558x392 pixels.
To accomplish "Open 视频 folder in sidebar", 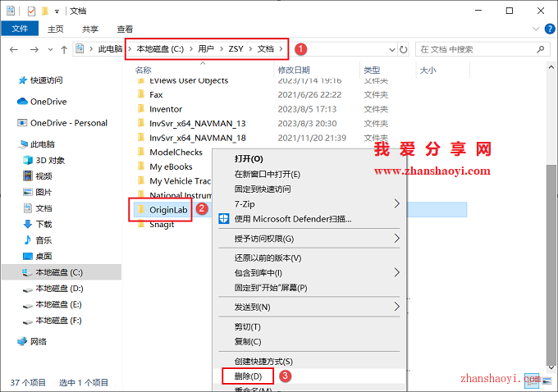I will (x=43, y=176).
